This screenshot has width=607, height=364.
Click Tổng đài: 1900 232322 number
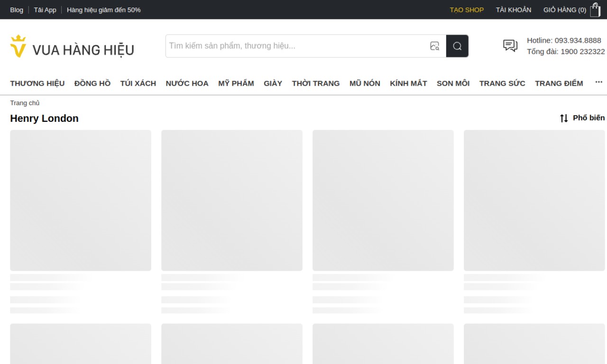(566, 52)
